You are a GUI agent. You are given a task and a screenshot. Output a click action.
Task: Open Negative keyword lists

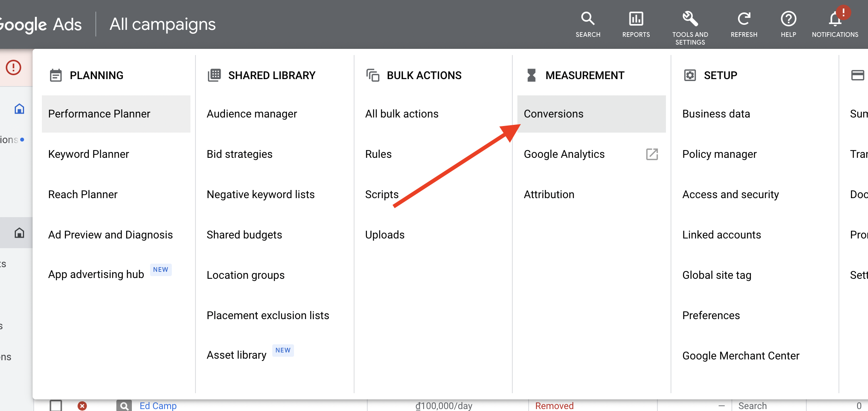pos(261,195)
